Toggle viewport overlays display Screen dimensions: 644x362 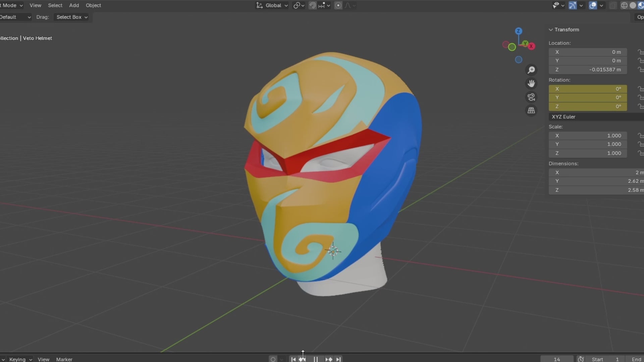coord(593,5)
